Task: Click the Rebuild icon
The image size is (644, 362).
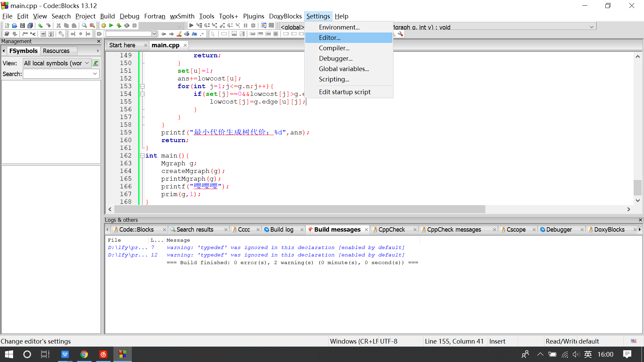Action: point(127,25)
